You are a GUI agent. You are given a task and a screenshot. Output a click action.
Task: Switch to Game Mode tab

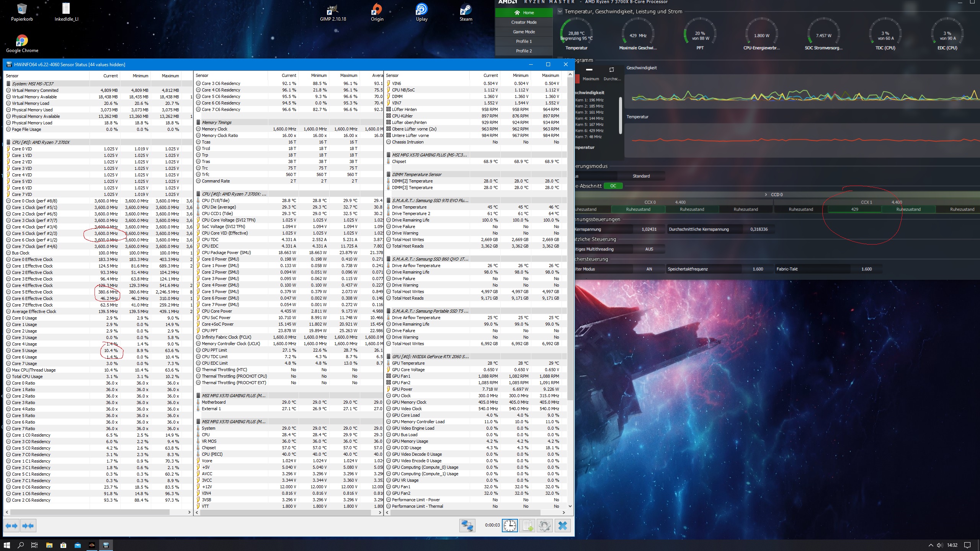tap(524, 32)
